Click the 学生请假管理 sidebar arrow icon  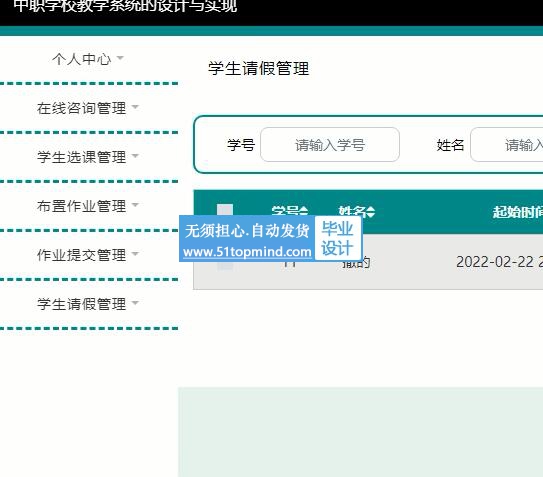tap(135, 303)
